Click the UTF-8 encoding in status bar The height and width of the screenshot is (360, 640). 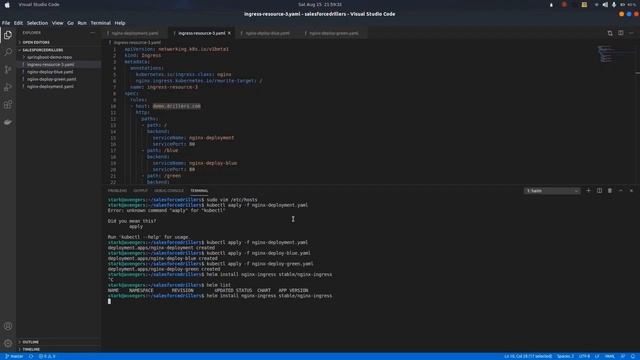(584, 356)
